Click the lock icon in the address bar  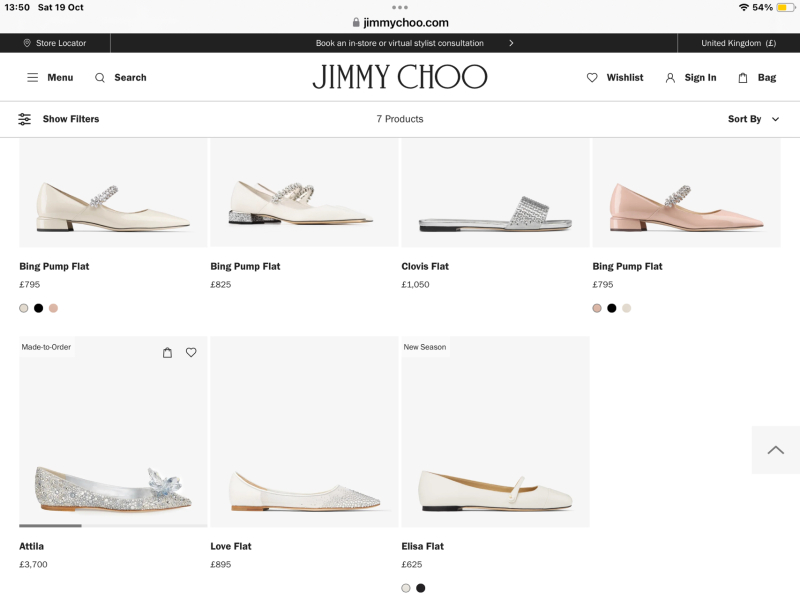tap(356, 22)
